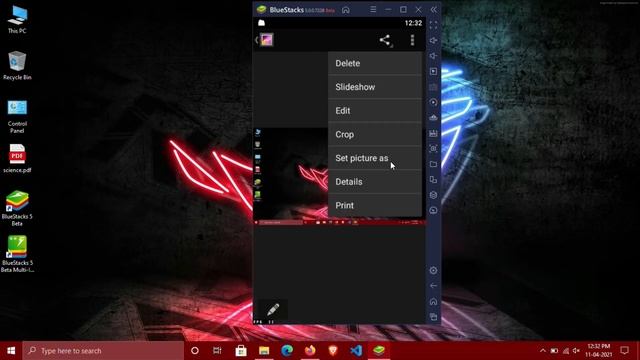Open BlueStacks hamburger menu

click(x=373, y=9)
